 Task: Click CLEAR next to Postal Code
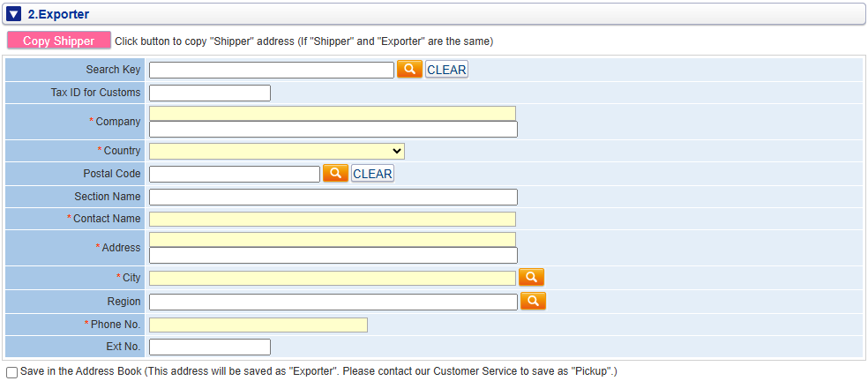pyautogui.click(x=372, y=174)
